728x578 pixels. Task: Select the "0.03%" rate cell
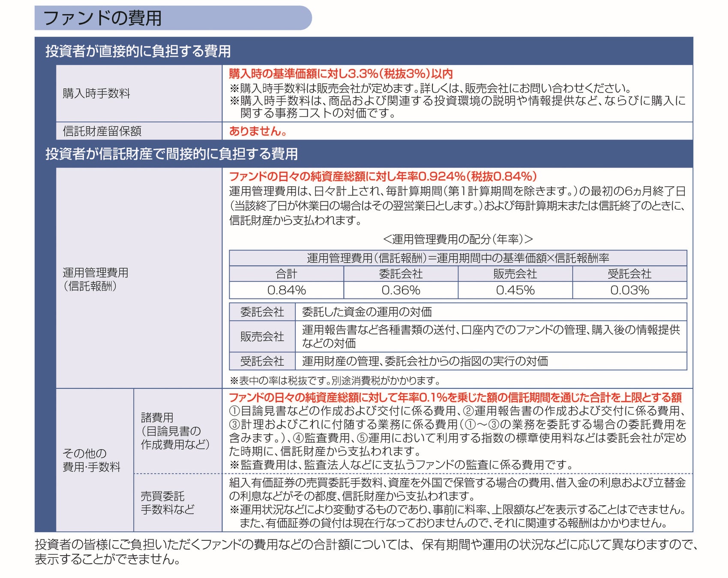[x=630, y=290]
